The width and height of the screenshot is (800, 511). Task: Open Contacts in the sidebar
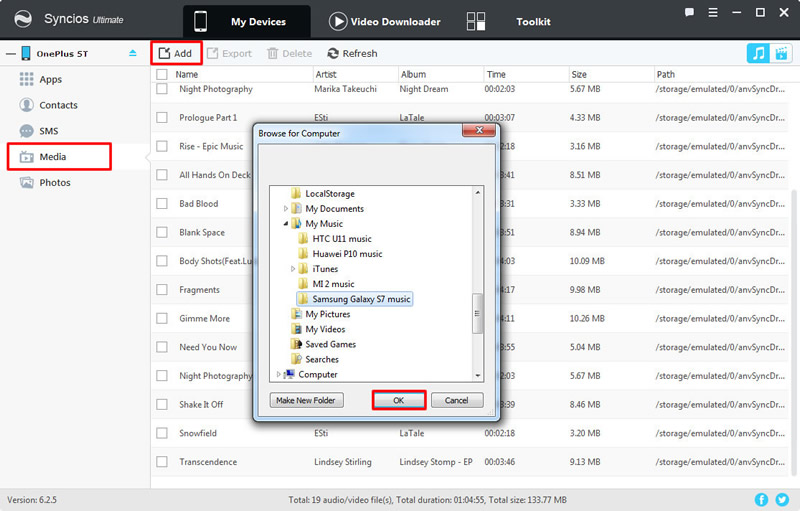(x=48, y=105)
